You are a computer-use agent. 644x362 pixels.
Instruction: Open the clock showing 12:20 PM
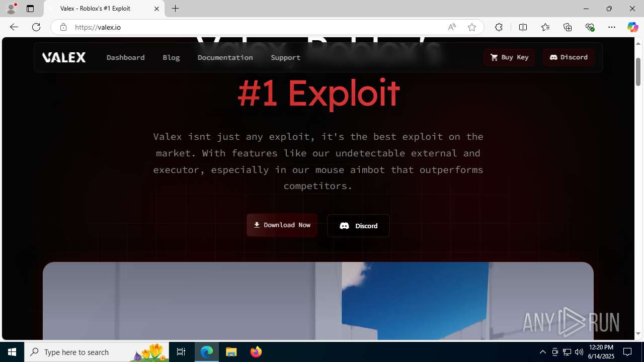click(x=601, y=352)
